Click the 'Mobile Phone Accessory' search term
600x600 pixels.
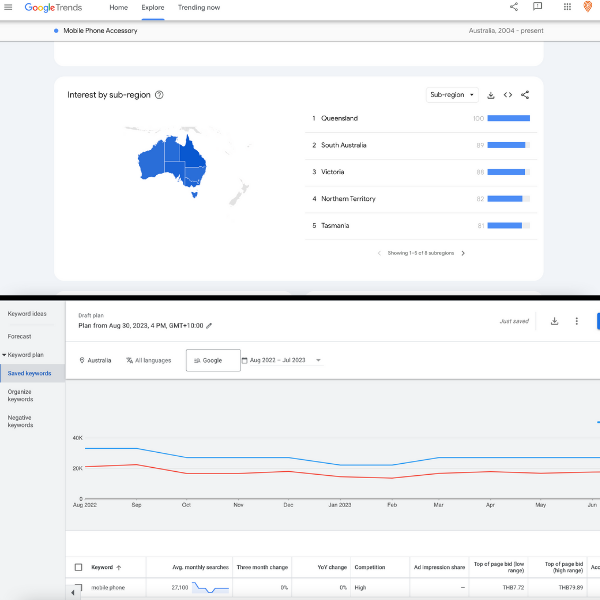click(100, 31)
